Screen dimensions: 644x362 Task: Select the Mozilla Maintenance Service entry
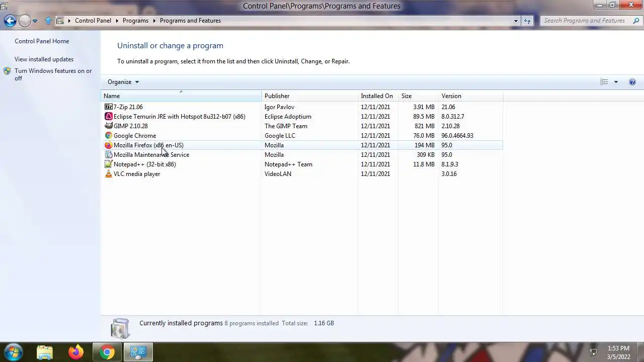click(151, 154)
